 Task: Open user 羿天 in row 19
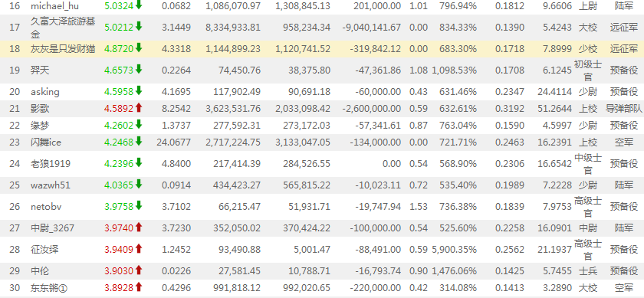coord(40,70)
